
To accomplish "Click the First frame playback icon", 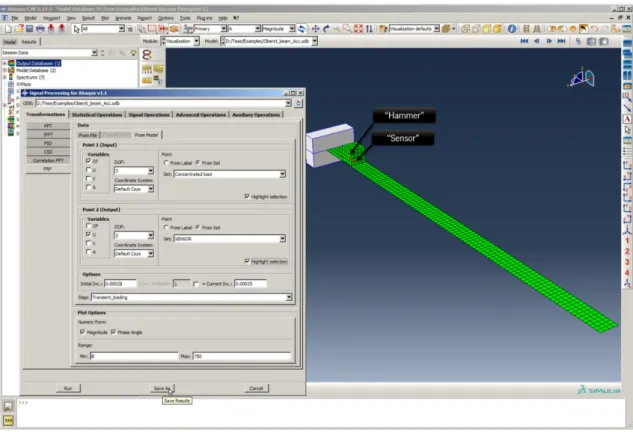I will pyautogui.click(x=524, y=41).
